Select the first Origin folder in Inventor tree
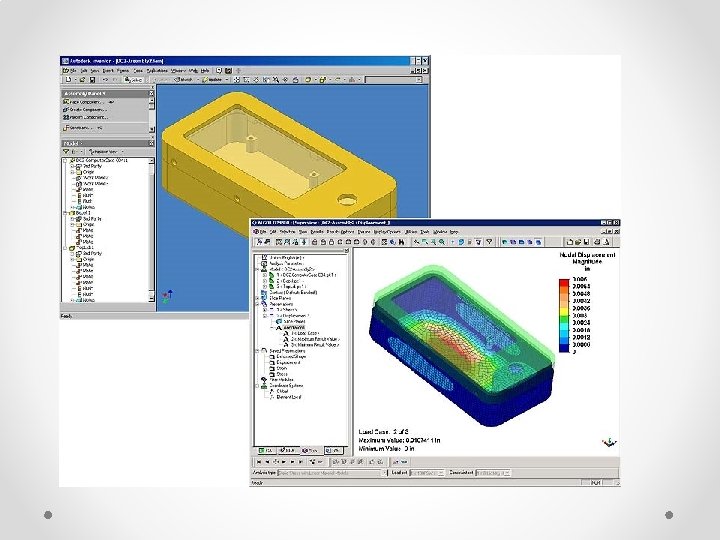Viewport: 720px width, 540px height. tap(85, 172)
